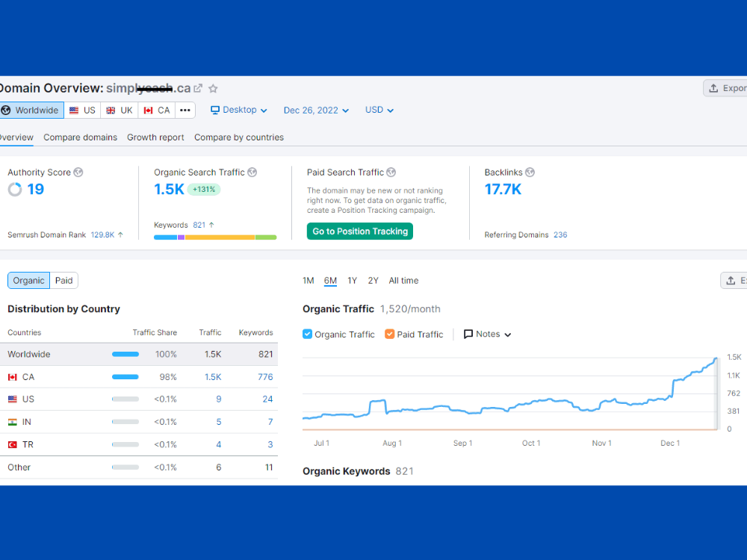Screen dimensions: 747x560
Task: Click the Keywords column header
Action: click(x=255, y=332)
